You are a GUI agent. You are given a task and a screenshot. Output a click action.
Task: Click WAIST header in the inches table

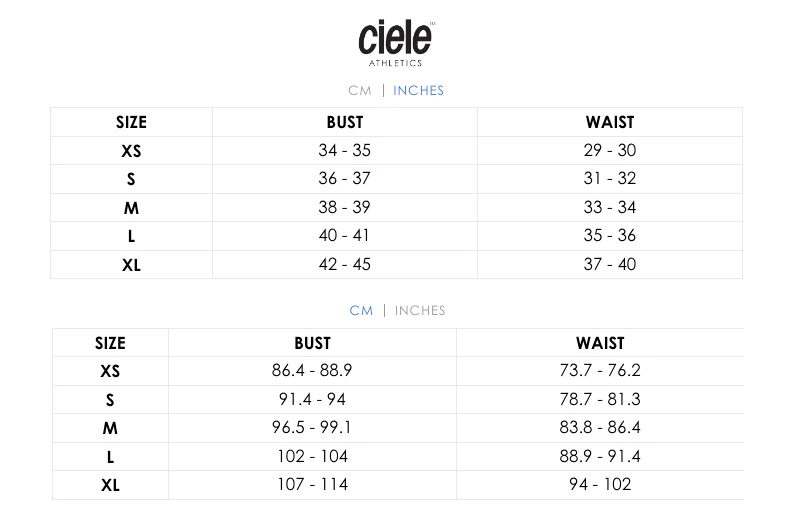(610, 122)
